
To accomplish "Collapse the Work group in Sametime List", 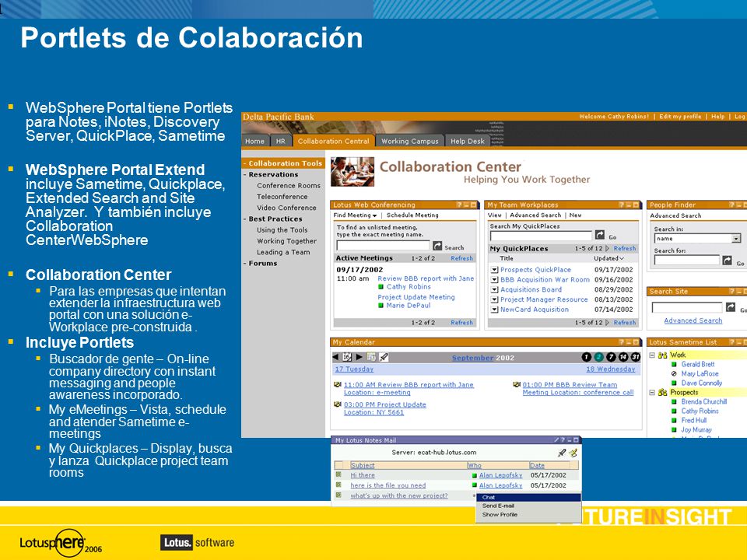I will point(652,355).
